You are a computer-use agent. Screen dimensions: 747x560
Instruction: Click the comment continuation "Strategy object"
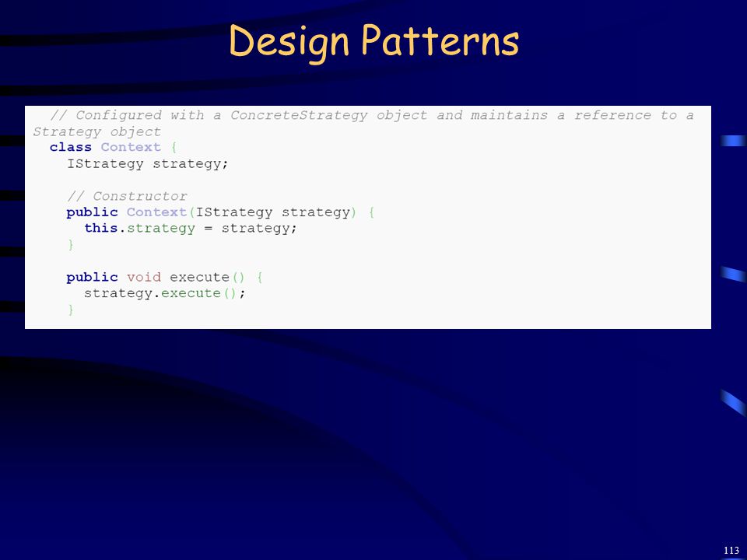[x=97, y=132]
